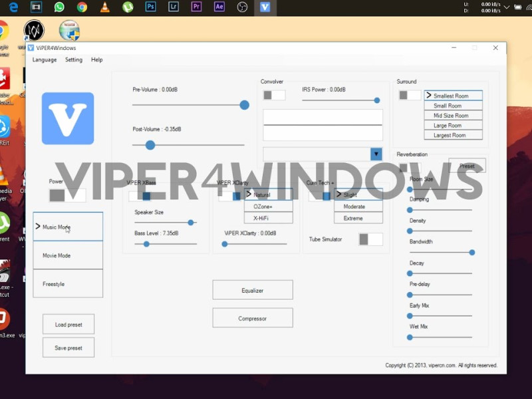
Task: Open the Help menu
Action: pos(96,60)
